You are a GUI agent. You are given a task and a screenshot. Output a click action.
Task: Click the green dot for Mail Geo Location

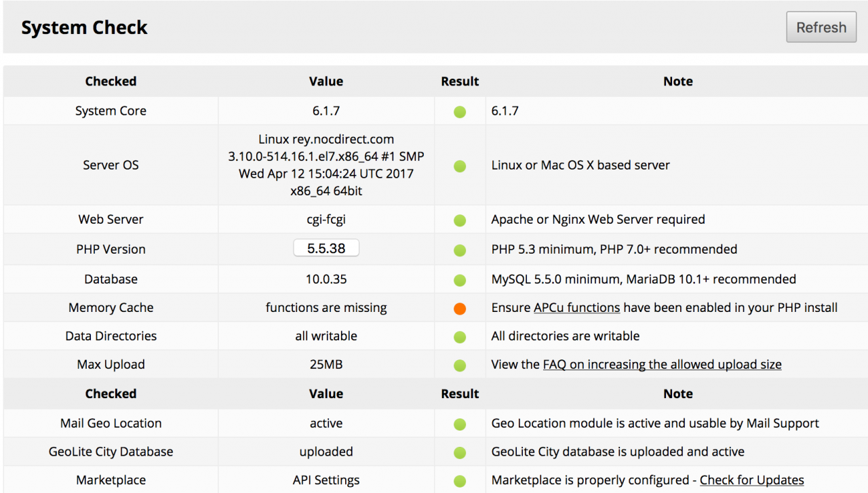[x=460, y=425]
